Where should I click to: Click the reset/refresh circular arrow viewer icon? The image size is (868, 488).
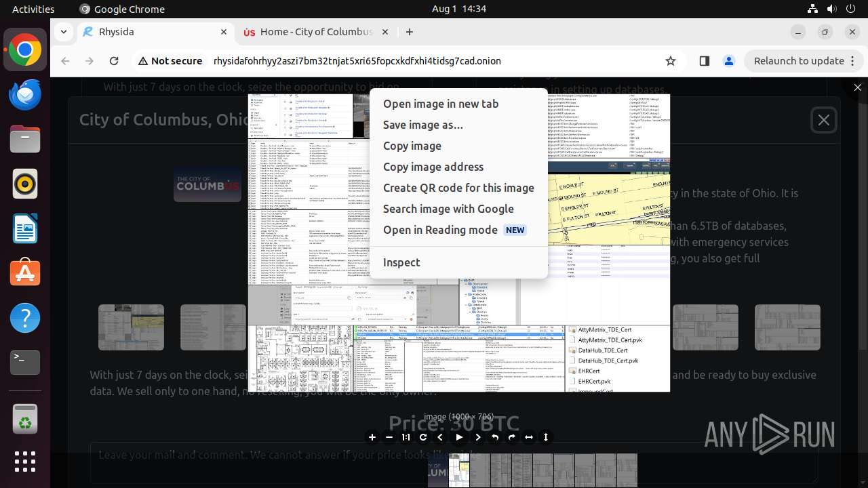click(x=423, y=437)
